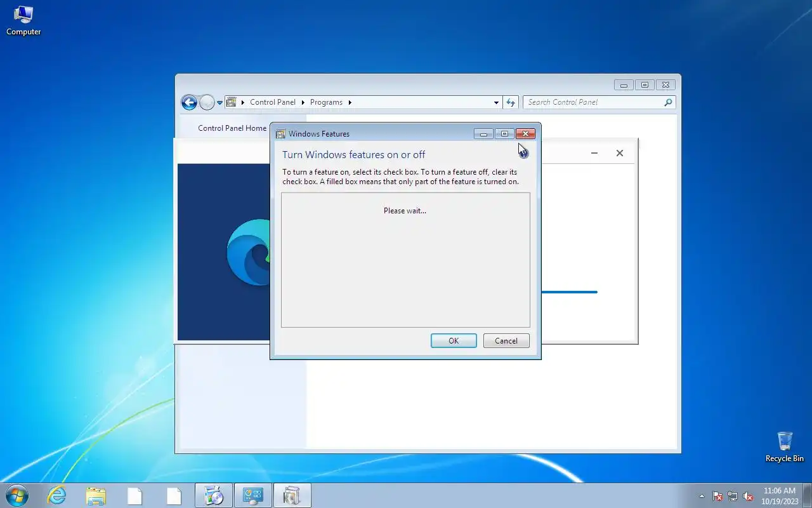
Task: Open the volume tray icon
Action: point(749,496)
